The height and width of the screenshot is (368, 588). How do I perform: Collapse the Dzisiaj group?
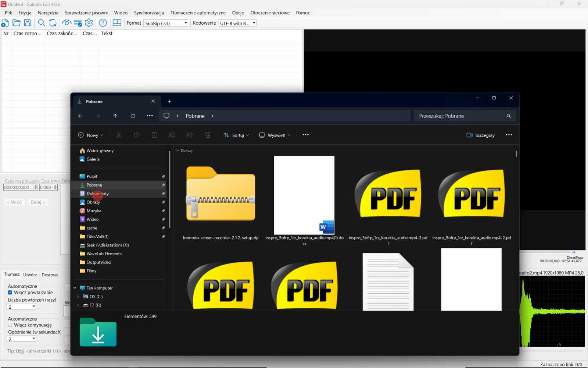(178, 151)
